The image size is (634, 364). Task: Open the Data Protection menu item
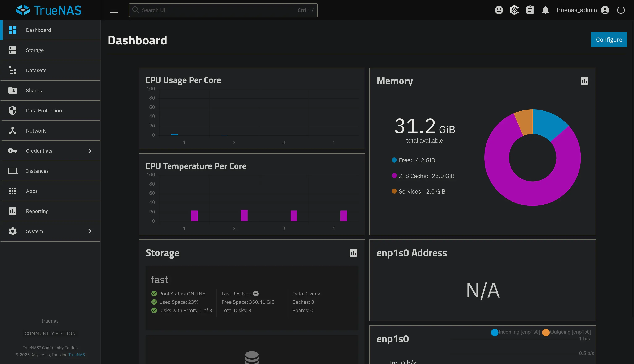50,110
